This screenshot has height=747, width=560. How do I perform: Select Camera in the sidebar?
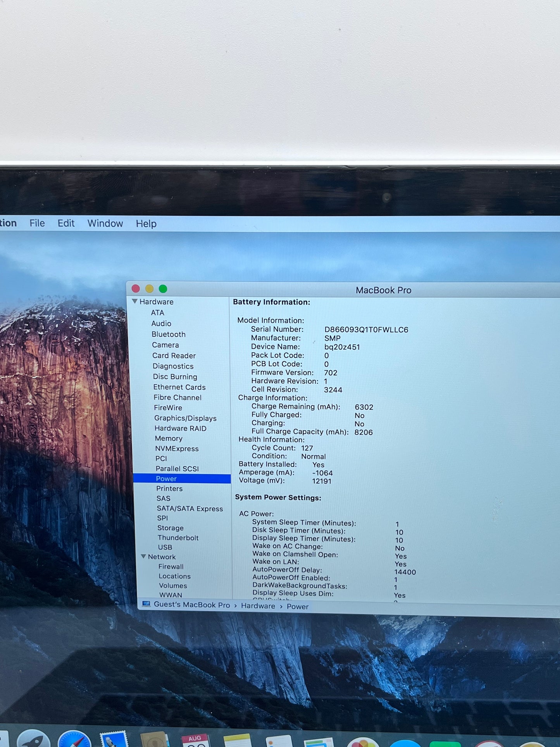165,345
